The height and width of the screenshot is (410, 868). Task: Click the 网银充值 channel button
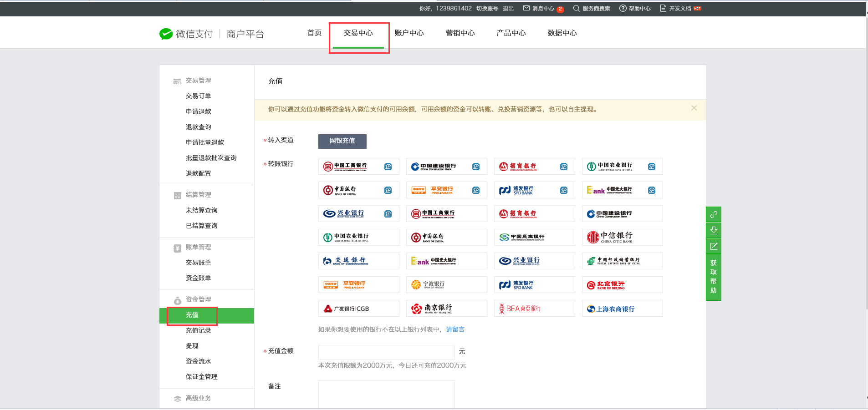[x=342, y=141]
